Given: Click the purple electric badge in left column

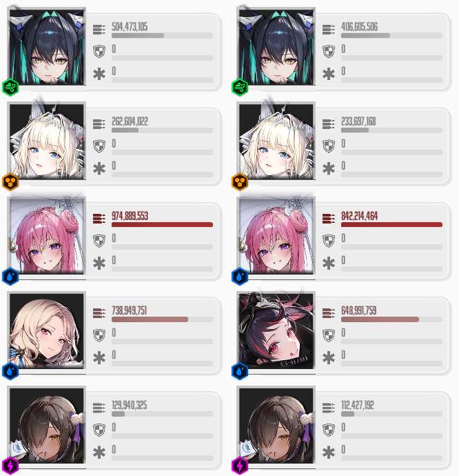Looking at the screenshot, I should click(x=10, y=466).
